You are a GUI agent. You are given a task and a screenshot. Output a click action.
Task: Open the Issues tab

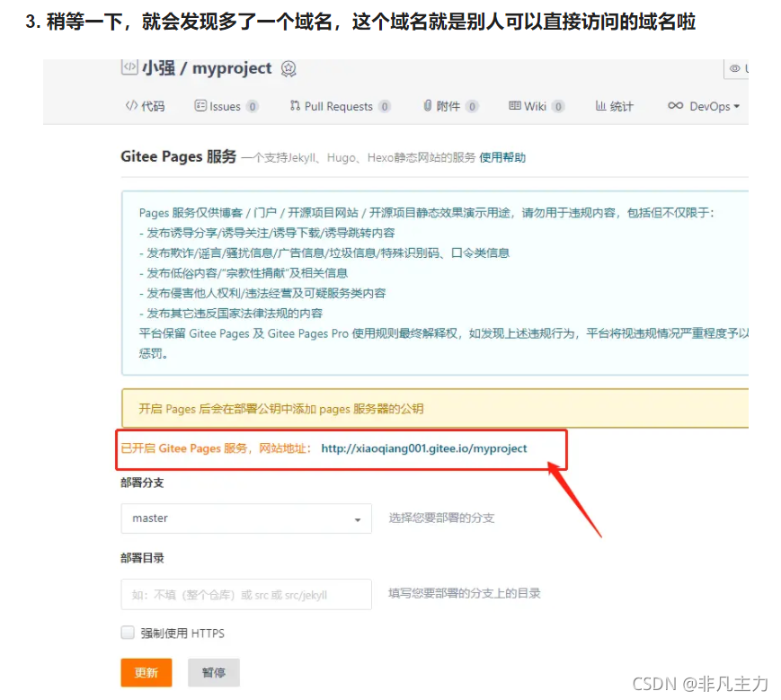[226, 106]
